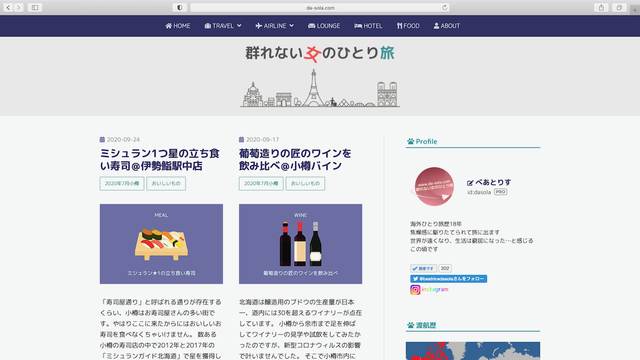Open the WINE bottles thumbnail

tap(300, 244)
